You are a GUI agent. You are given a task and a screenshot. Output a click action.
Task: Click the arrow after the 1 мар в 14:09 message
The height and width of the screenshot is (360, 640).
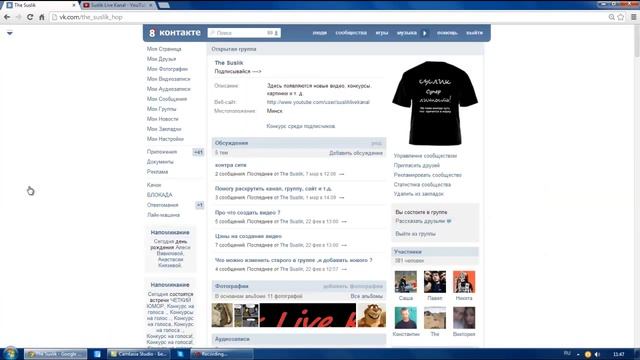click(342, 198)
